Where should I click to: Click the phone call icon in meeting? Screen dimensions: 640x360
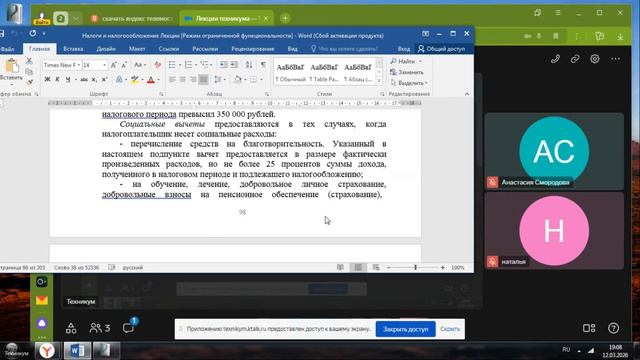tap(555, 59)
